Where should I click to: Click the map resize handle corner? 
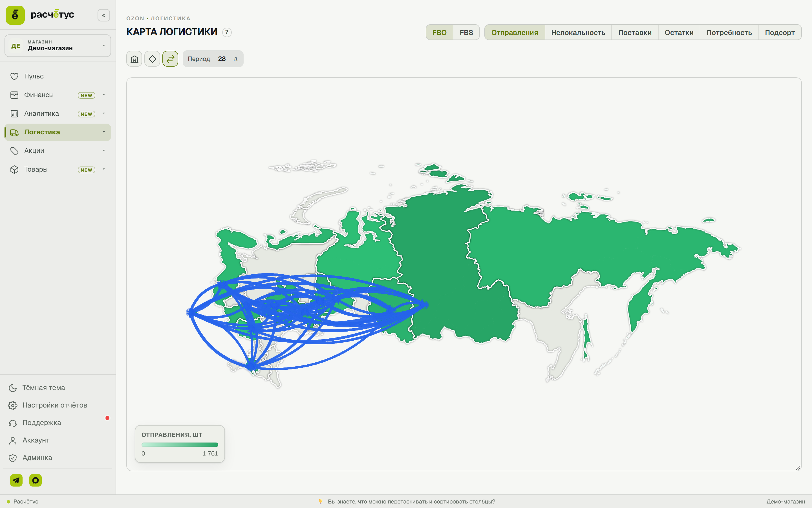point(798,467)
